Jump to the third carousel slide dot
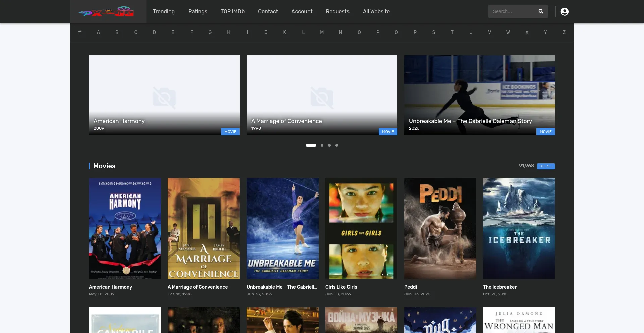This screenshot has width=644, height=333. 329,145
